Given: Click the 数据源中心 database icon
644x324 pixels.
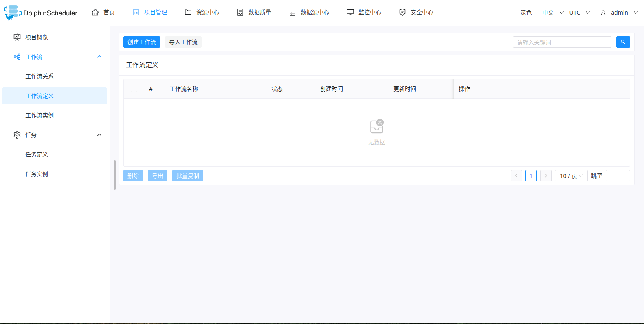Looking at the screenshot, I should point(292,12).
